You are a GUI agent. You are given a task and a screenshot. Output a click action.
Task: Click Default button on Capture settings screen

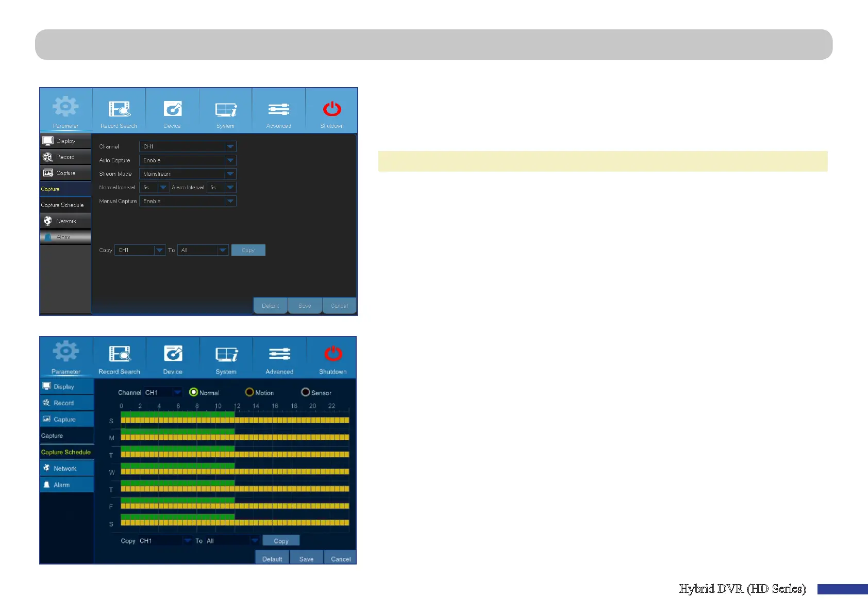[271, 306]
